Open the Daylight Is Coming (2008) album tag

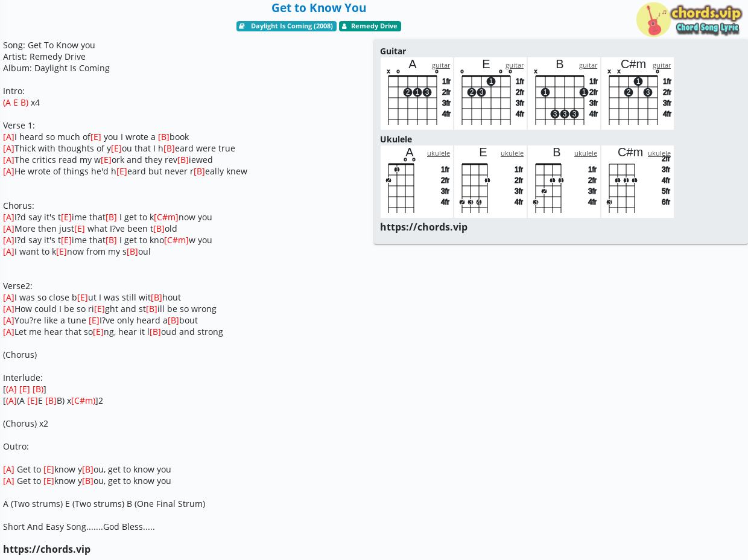(287, 26)
